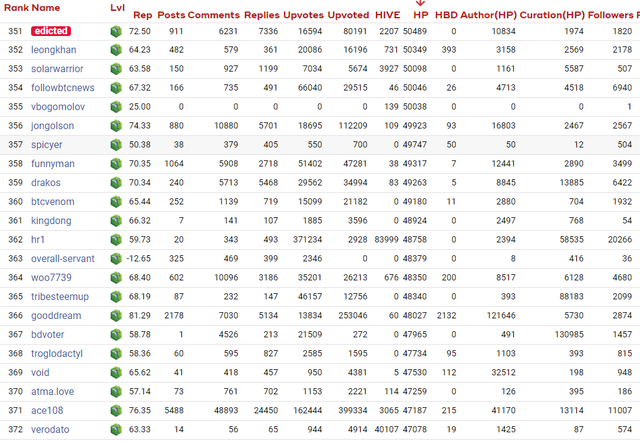Image resolution: width=640 pixels, height=442 pixels.
Task: Open the hr1 profile link
Action: pos(38,240)
